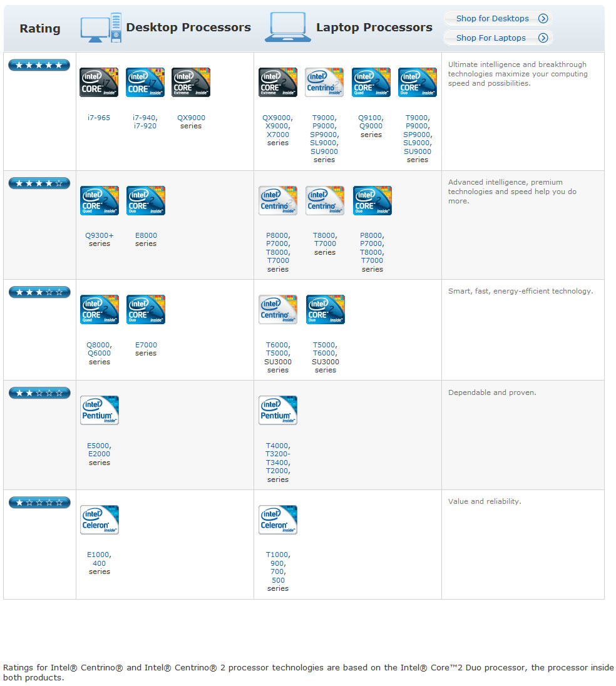
Task: Click the laptop computer icon in header
Action: pos(288,27)
